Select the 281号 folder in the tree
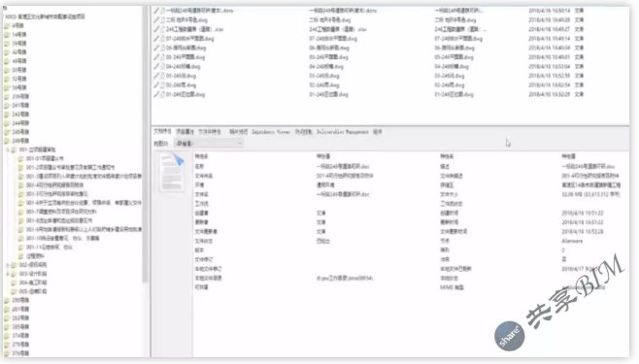This screenshot has width=639, height=364. click(20, 309)
